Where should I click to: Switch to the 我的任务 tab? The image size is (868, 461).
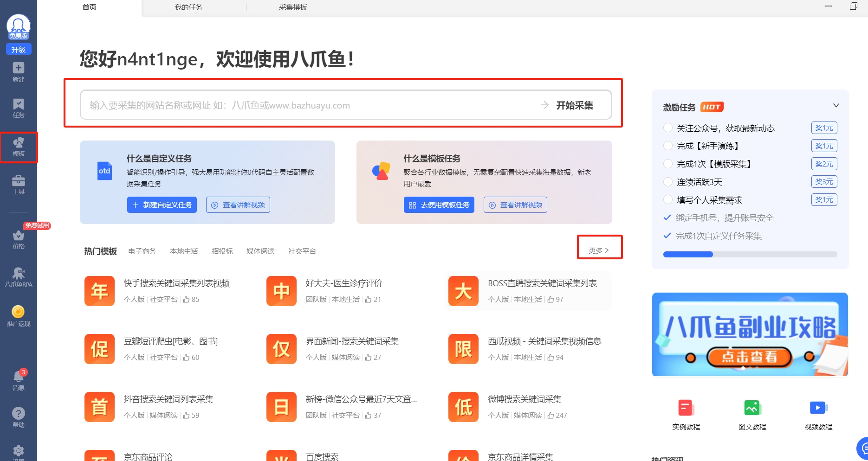coord(188,7)
